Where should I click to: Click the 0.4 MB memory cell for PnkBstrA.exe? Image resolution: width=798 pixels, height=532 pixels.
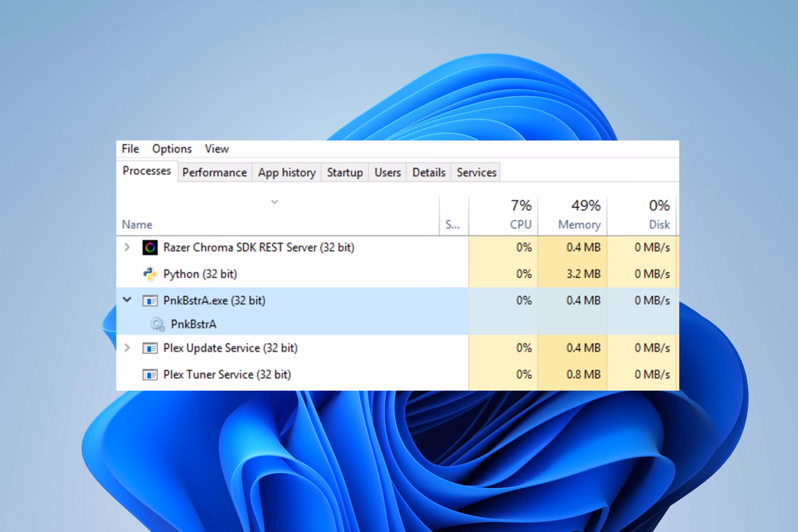coord(572,300)
